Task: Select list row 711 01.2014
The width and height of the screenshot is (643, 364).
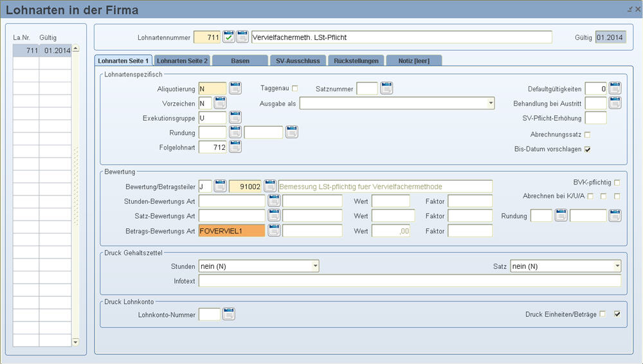Action: (42, 50)
